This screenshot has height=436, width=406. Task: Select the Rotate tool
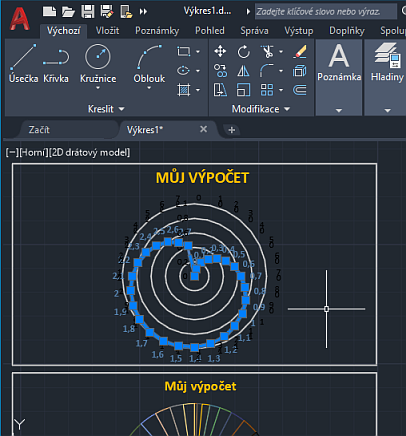pos(243,52)
